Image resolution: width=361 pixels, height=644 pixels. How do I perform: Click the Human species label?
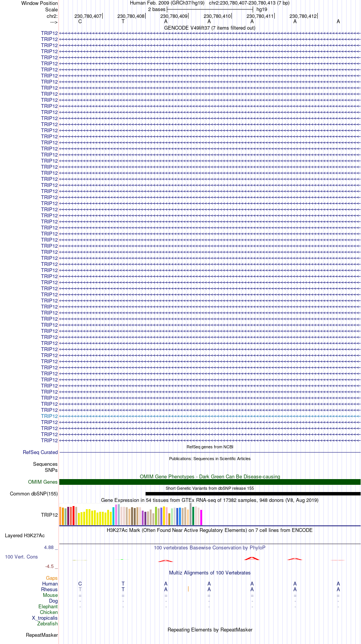click(50, 584)
